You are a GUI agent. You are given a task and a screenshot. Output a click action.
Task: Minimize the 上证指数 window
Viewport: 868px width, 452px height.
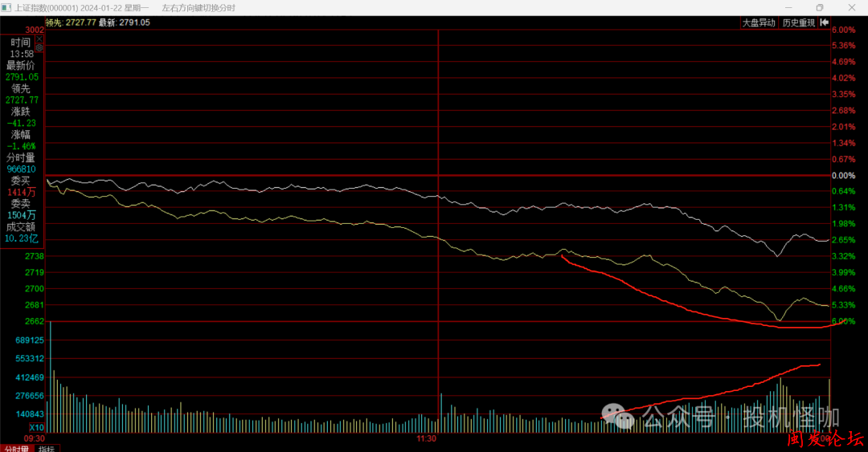coord(788,8)
